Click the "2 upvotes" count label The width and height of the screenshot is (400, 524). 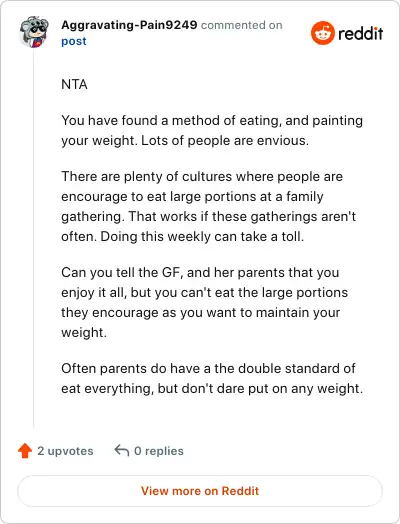tap(65, 451)
